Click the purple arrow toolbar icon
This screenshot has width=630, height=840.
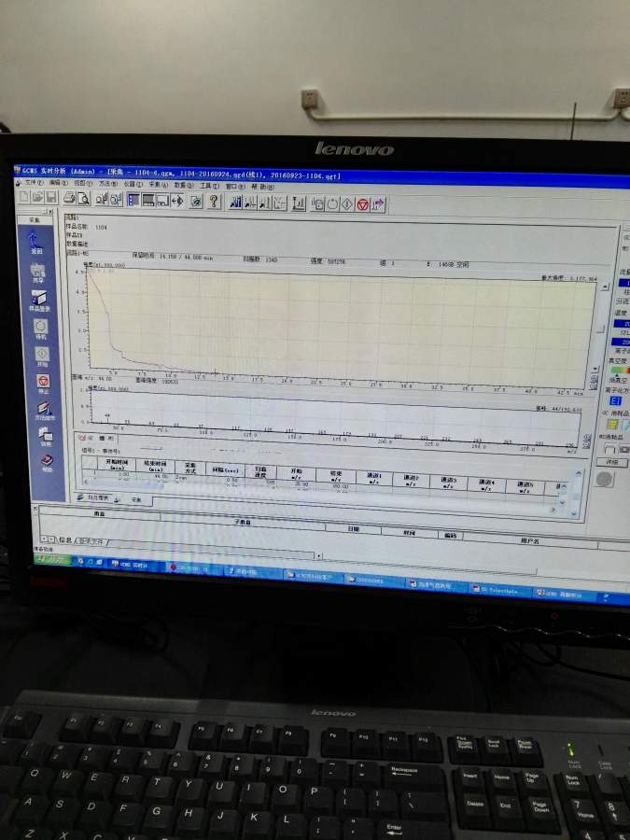tap(378, 204)
